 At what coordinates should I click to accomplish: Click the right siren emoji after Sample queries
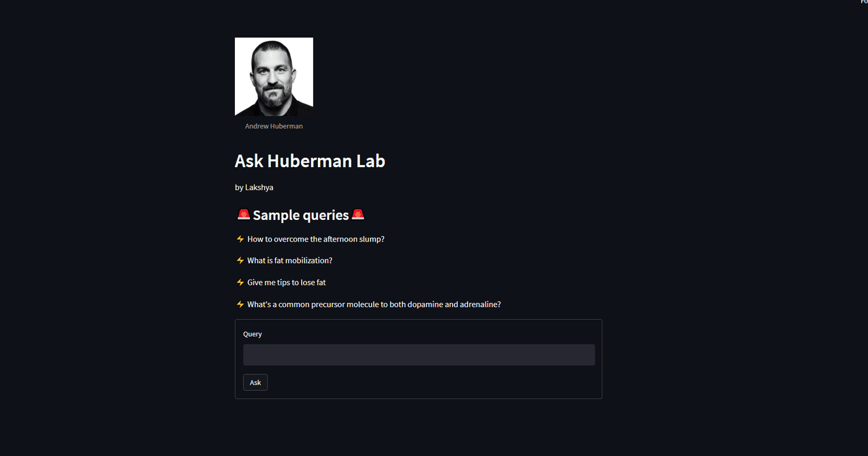tap(358, 215)
